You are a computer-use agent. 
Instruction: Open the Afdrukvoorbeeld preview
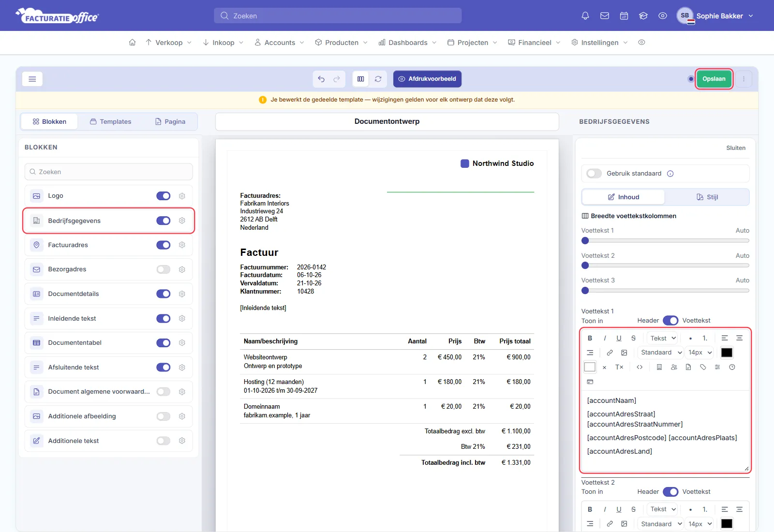(x=427, y=79)
